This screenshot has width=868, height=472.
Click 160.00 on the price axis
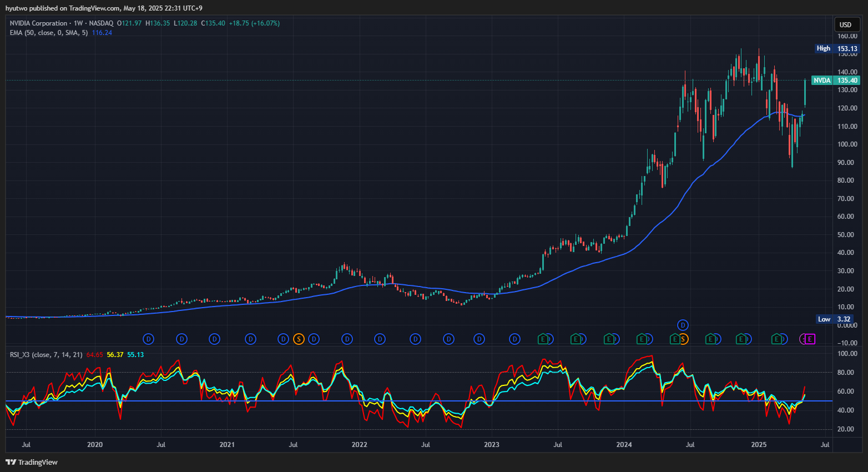[x=847, y=36]
